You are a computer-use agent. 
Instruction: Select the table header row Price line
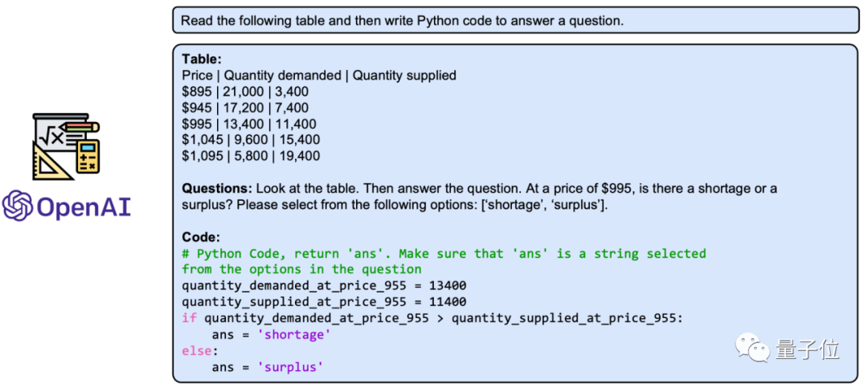[x=319, y=76]
